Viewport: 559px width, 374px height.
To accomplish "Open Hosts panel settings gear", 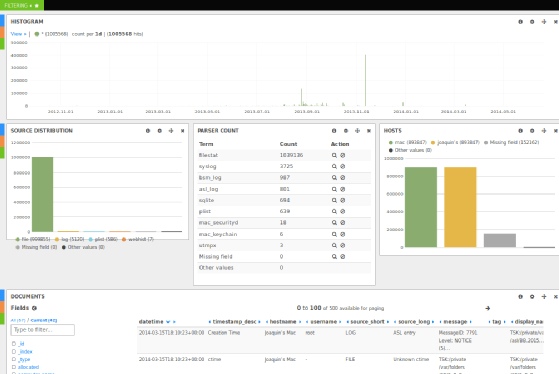I will [x=532, y=131].
